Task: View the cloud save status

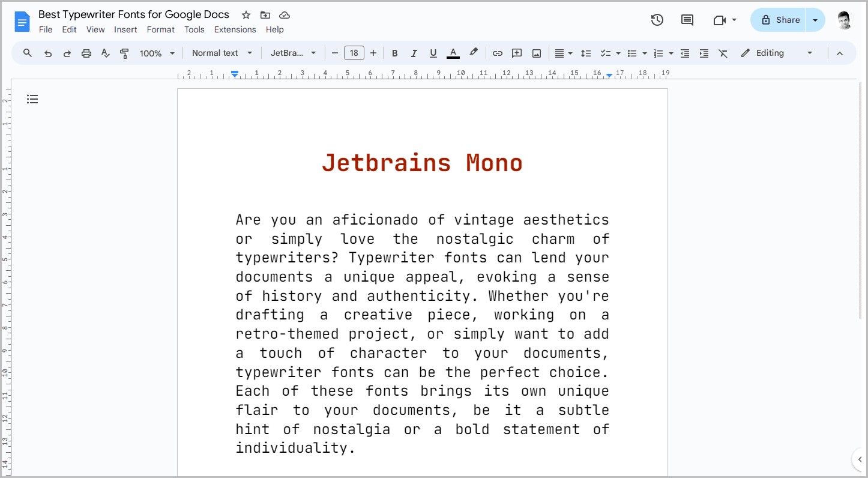Action: (x=285, y=15)
